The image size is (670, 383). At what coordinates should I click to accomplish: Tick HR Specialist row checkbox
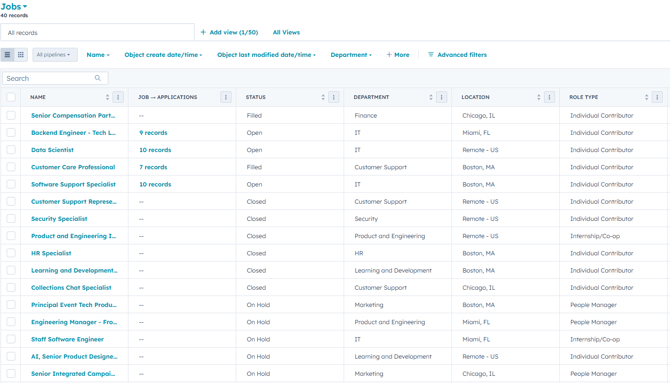(11, 253)
